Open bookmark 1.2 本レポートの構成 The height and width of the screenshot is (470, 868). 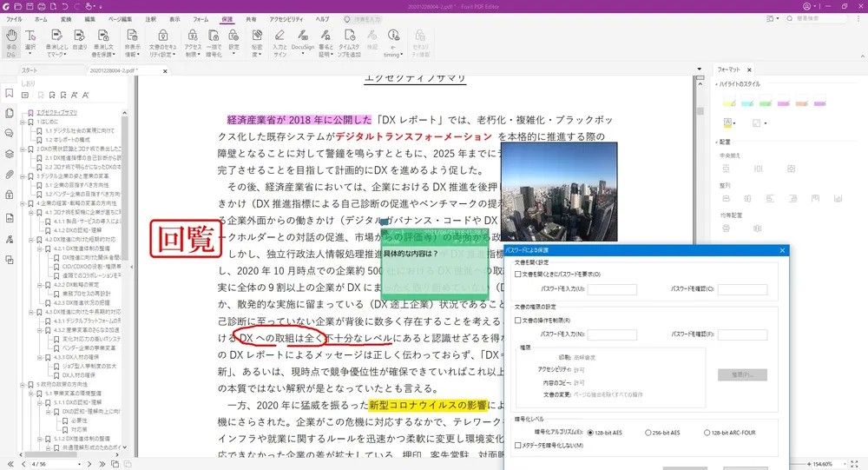tap(68, 140)
